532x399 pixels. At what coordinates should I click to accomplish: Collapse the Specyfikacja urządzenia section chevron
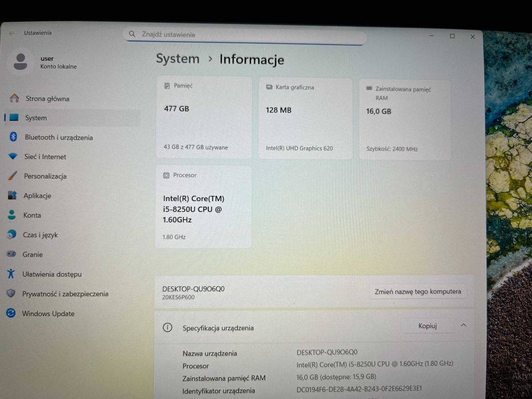(x=464, y=325)
